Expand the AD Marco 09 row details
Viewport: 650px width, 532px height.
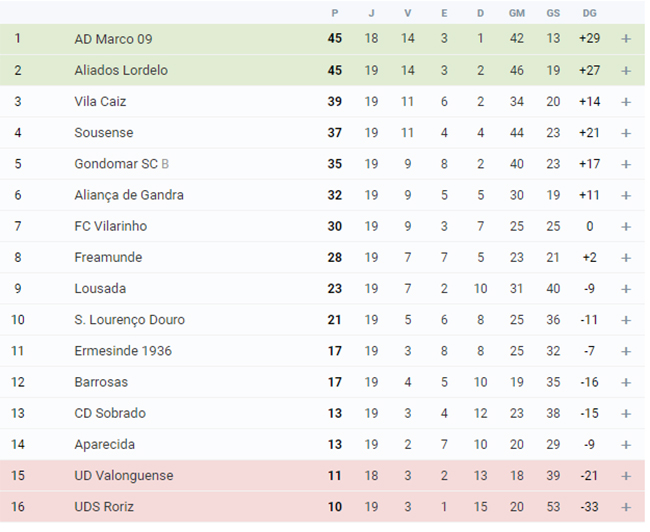(x=626, y=39)
